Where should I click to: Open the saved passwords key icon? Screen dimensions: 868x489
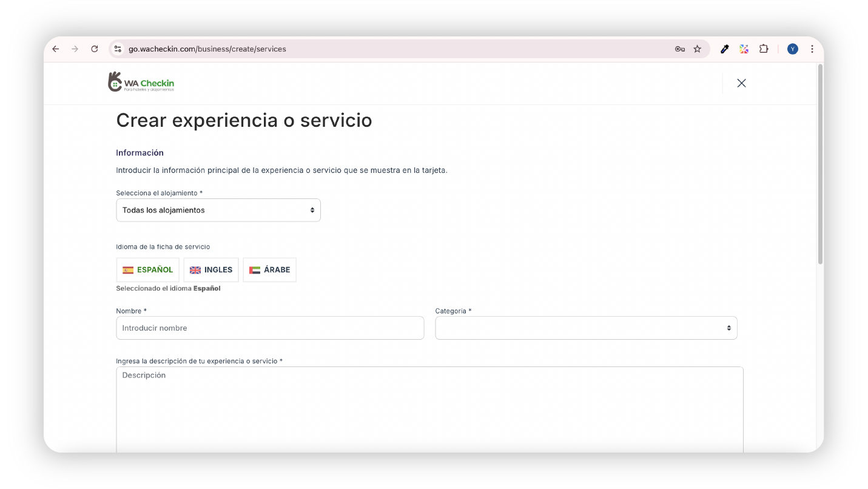[679, 49]
